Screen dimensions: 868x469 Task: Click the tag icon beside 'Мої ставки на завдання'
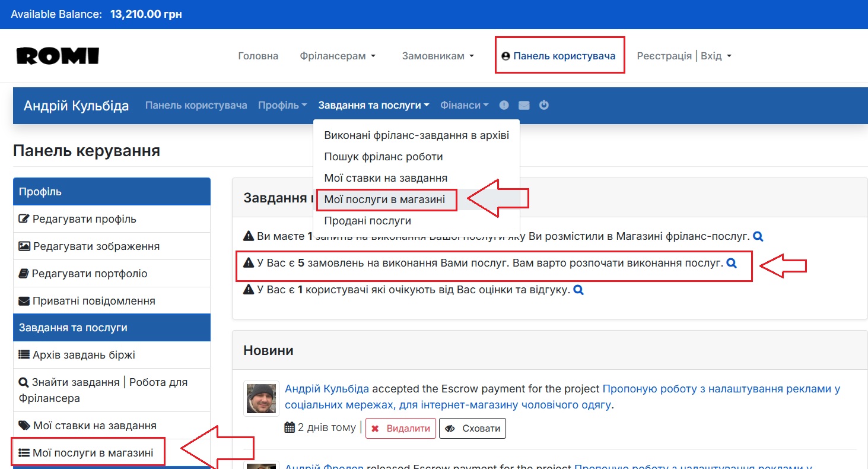click(x=25, y=425)
